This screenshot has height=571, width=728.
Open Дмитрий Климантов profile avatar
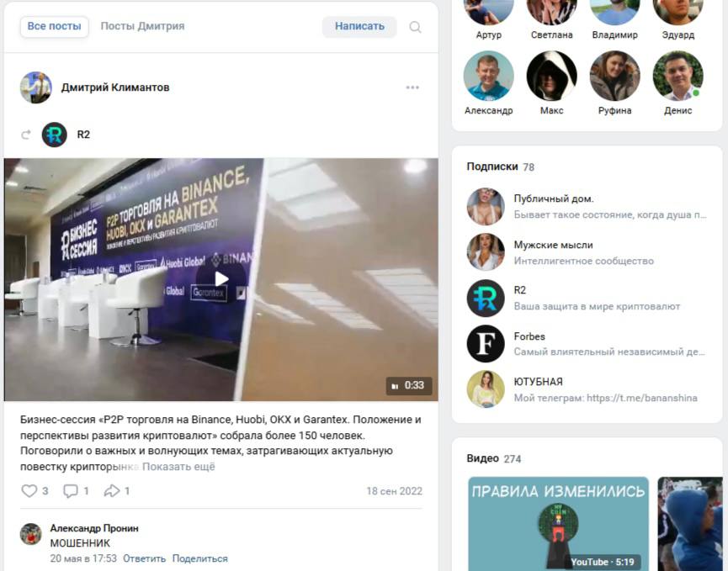tap(35, 87)
